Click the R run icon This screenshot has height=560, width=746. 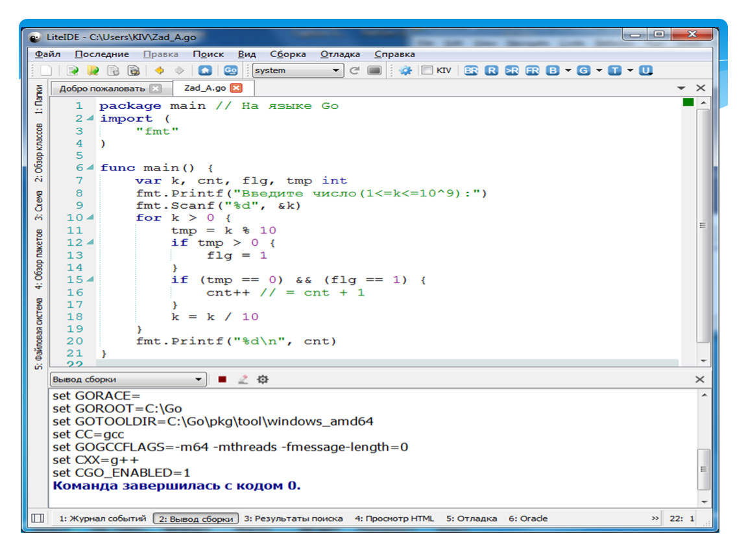[x=492, y=71]
